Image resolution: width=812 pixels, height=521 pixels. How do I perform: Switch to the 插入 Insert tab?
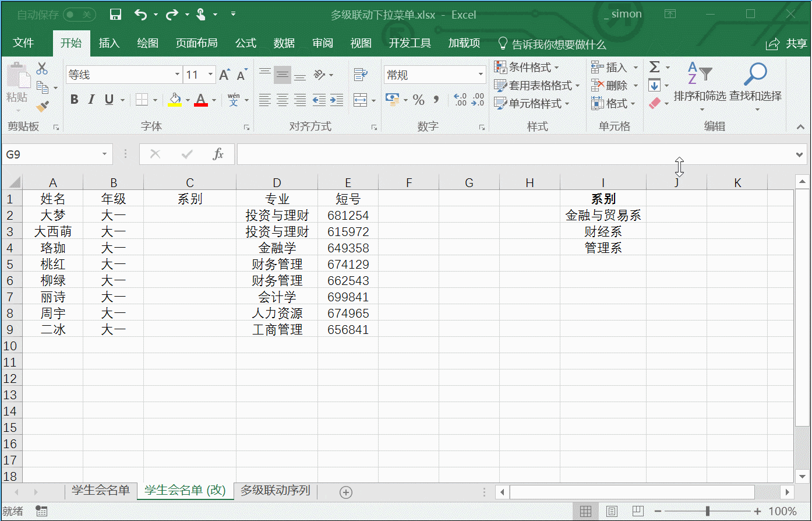click(109, 43)
